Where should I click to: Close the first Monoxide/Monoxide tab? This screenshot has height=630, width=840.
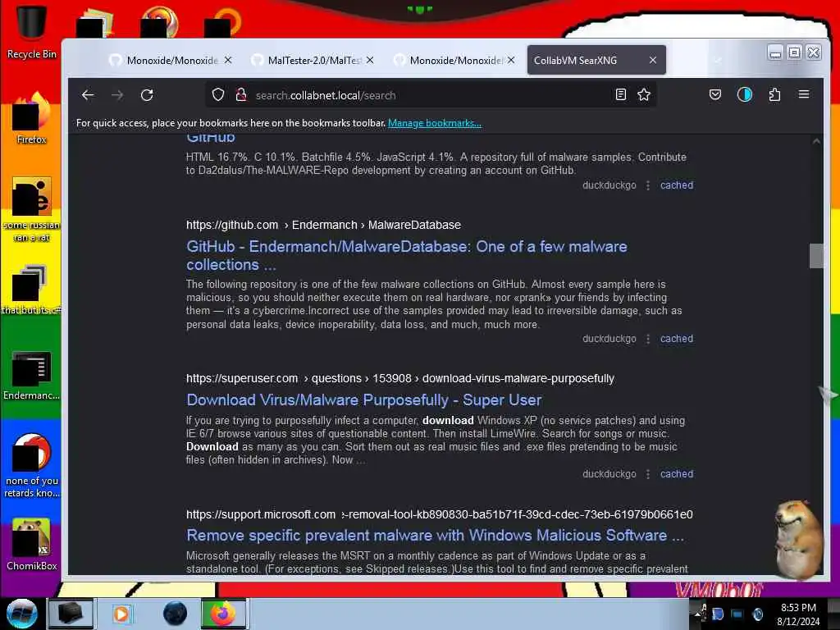[228, 60]
